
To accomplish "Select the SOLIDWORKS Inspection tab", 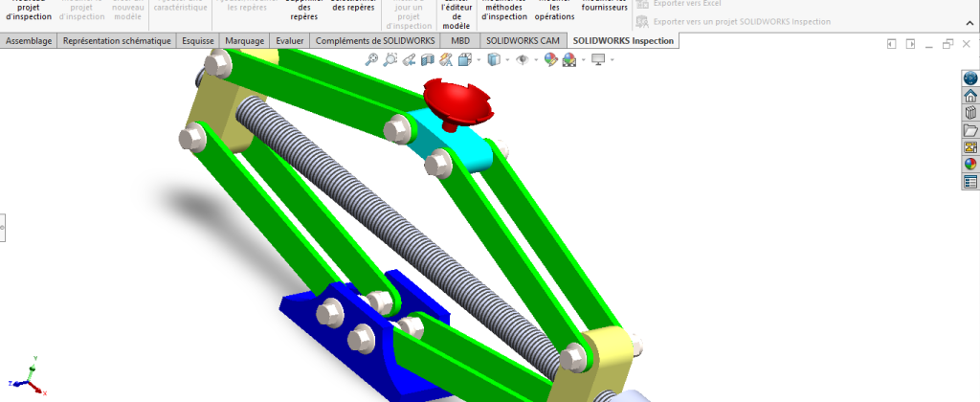I will point(623,40).
